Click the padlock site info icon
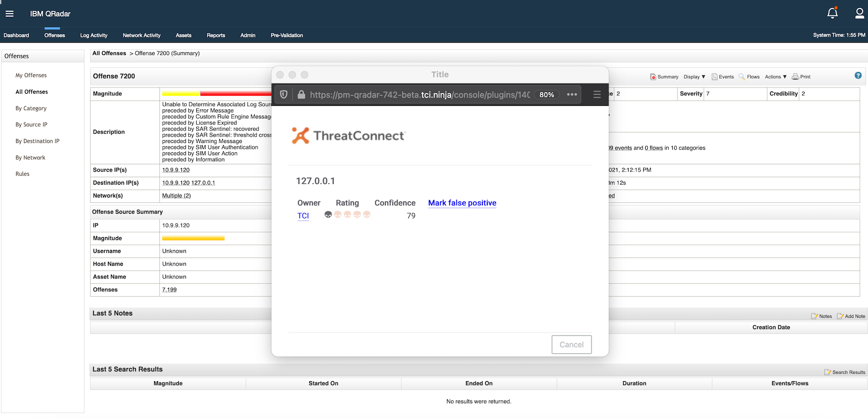The width and height of the screenshot is (868, 418). pyautogui.click(x=301, y=95)
